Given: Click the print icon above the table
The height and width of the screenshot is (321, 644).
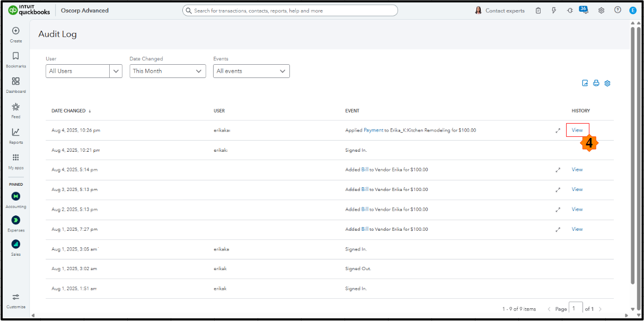Looking at the screenshot, I should pyautogui.click(x=596, y=83).
